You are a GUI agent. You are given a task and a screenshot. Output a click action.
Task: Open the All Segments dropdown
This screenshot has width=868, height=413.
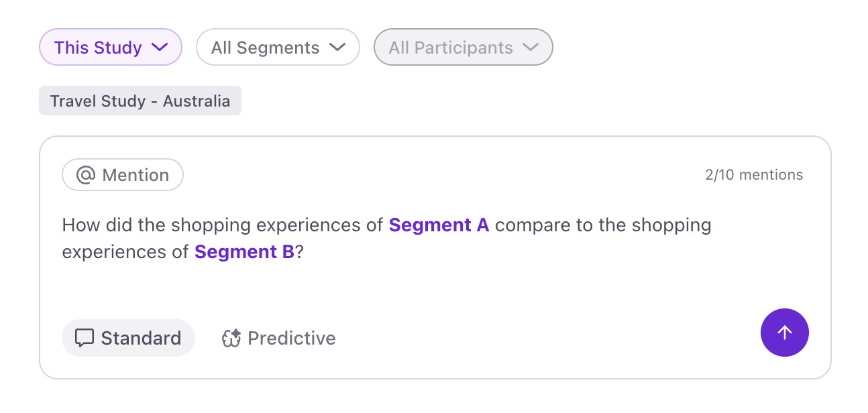tap(278, 48)
